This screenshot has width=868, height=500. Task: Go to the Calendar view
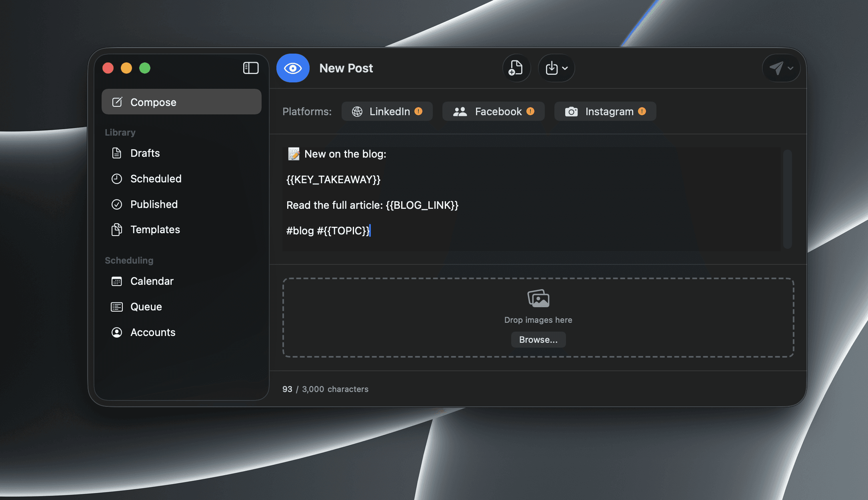(x=152, y=281)
